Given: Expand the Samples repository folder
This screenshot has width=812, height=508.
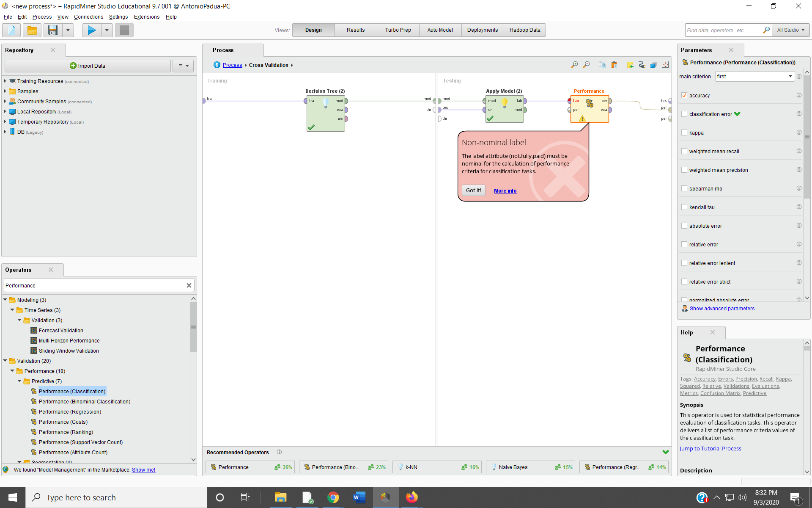Looking at the screenshot, I should pos(5,91).
